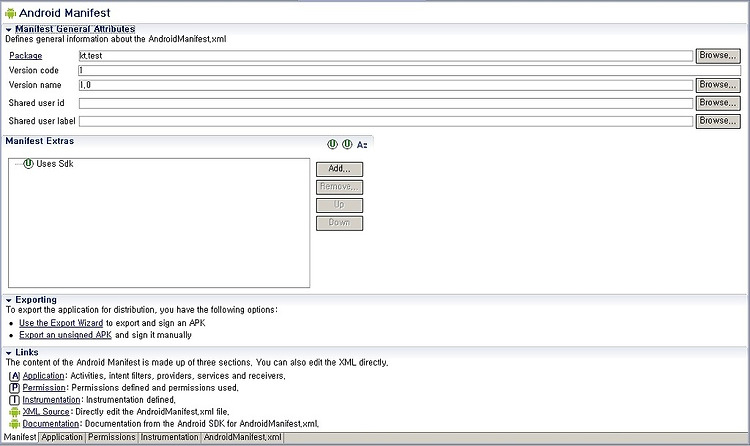Click the Remove... button
This screenshot has height=446, width=750.
pos(340,187)
